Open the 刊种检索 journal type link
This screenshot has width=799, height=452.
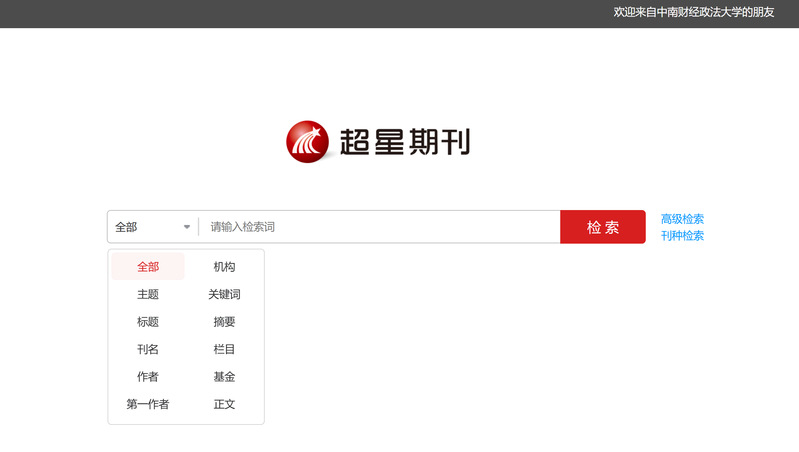(682, 236)
